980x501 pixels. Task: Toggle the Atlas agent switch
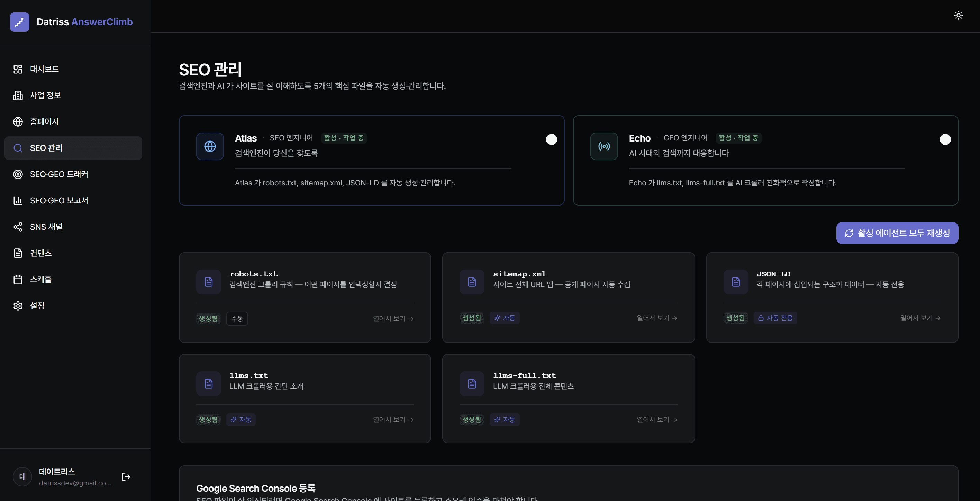[551, 140]
